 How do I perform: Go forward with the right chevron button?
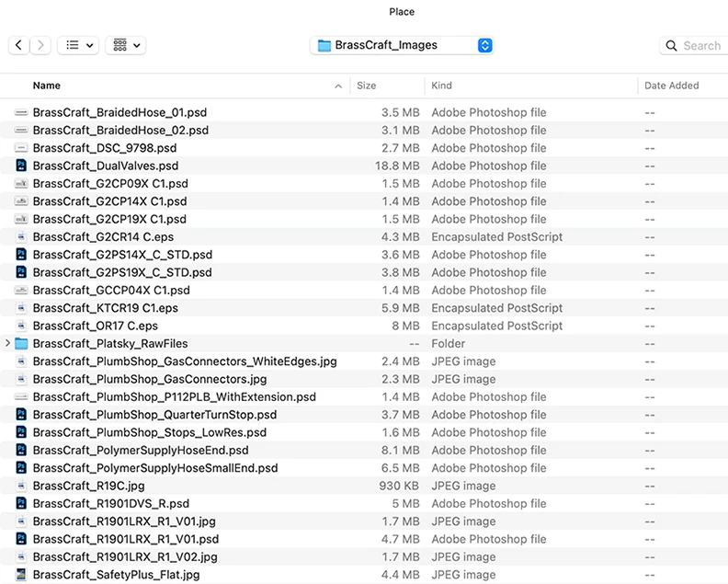click(40, 45)
